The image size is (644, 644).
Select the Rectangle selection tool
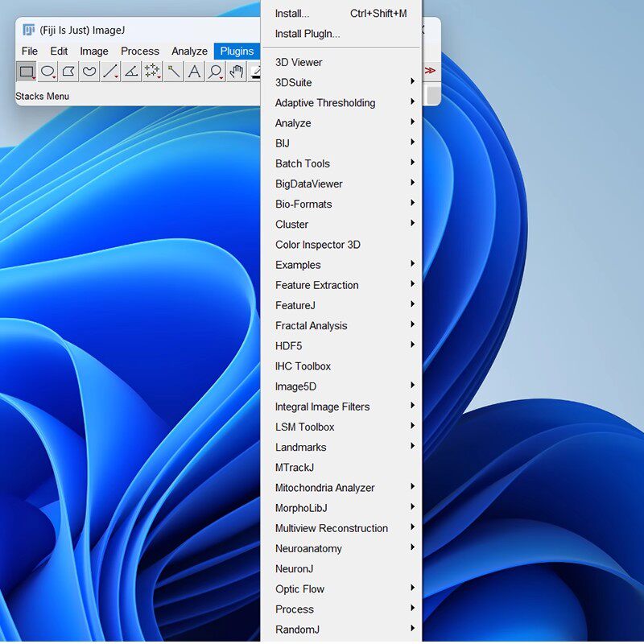[27, 72]
